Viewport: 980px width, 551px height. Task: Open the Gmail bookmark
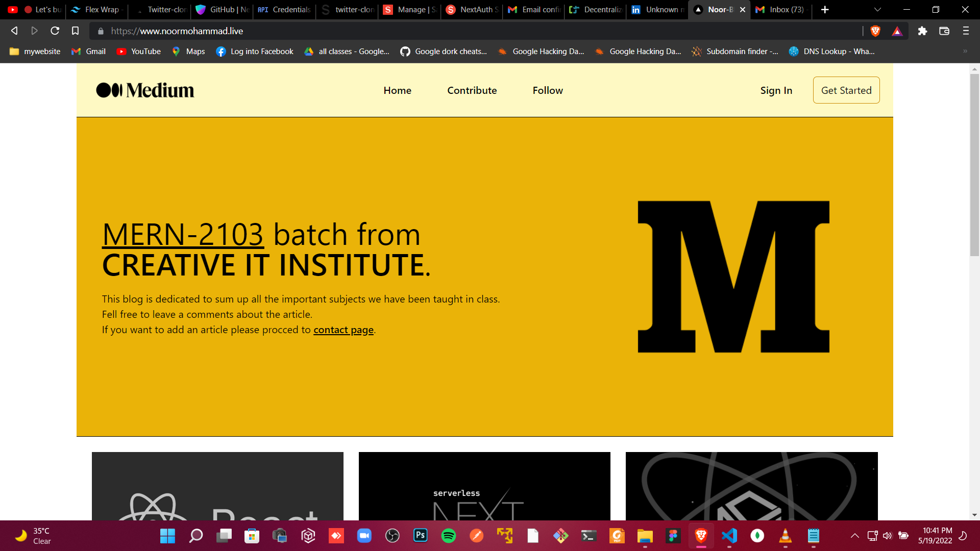coord(89,52)
